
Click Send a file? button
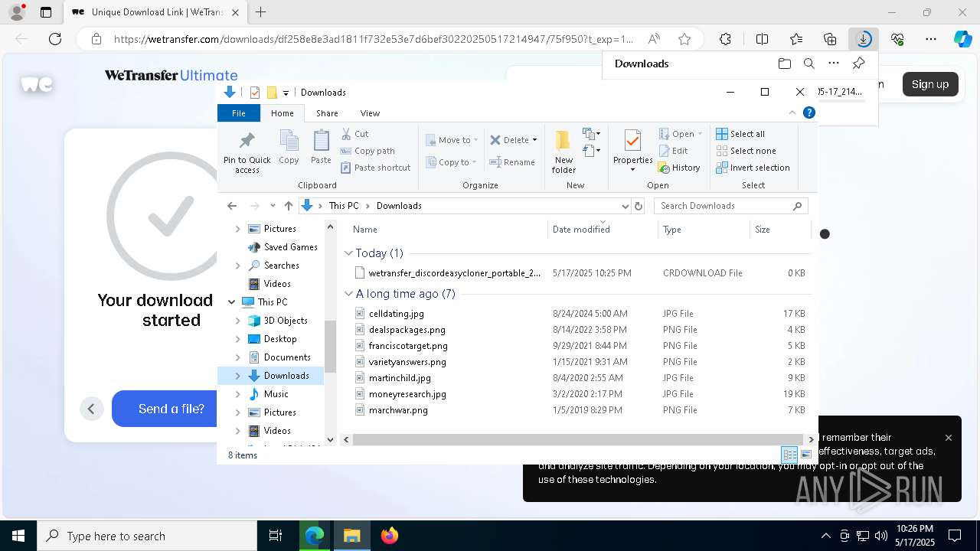[x=171, y=409]
